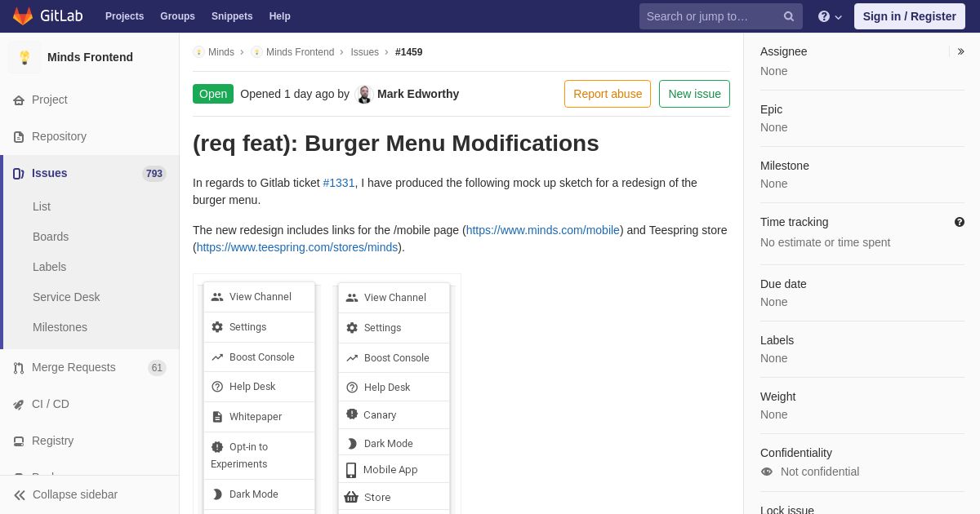The width and height of the screenshot is (980, 514).
Task: Open Snippets in top navigation
Action: 232,16
